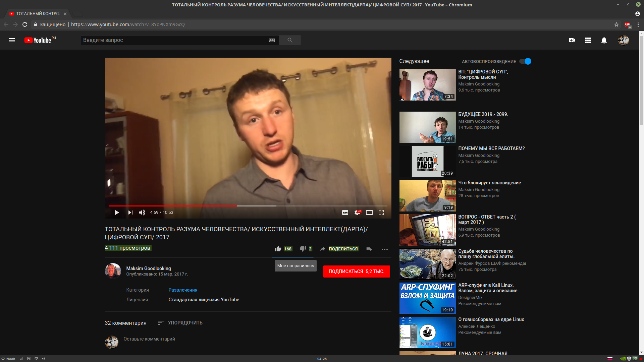Enter fullscreen mode
The height and width of the screenshot is (362, 644).
tap(381, 213)
